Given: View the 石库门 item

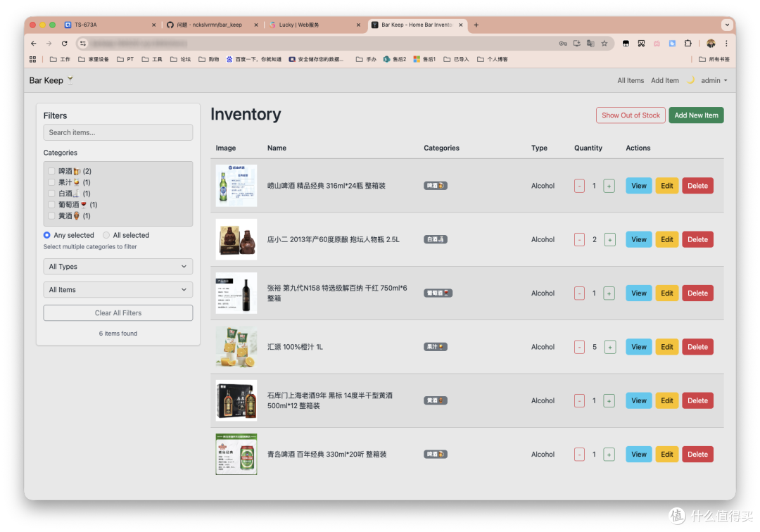Looking at the screenshot, I should pos(639,400).
